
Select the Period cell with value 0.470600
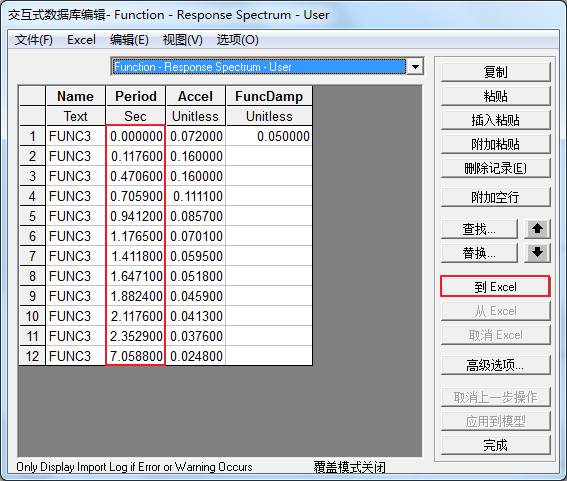point(136,176)
